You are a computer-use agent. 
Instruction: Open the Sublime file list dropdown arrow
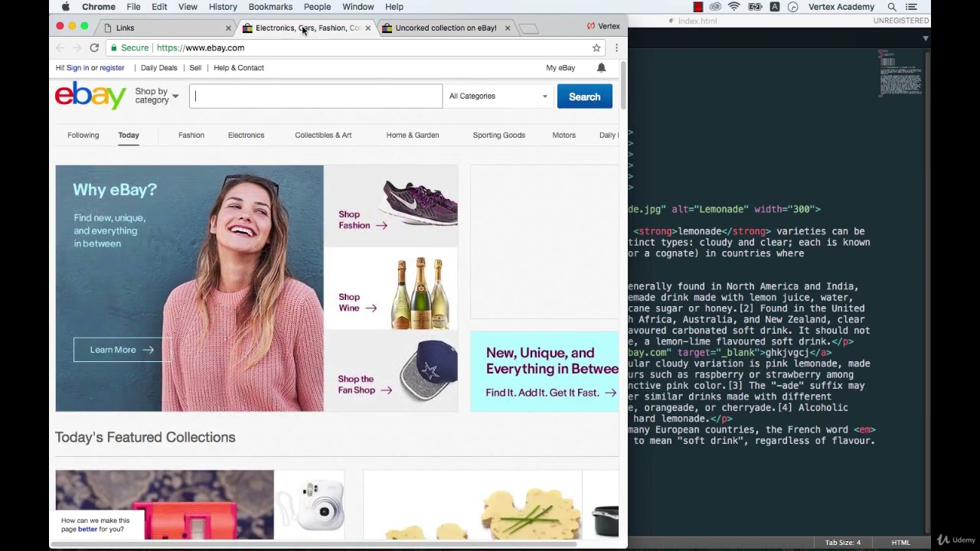click(x=926, y=37)
